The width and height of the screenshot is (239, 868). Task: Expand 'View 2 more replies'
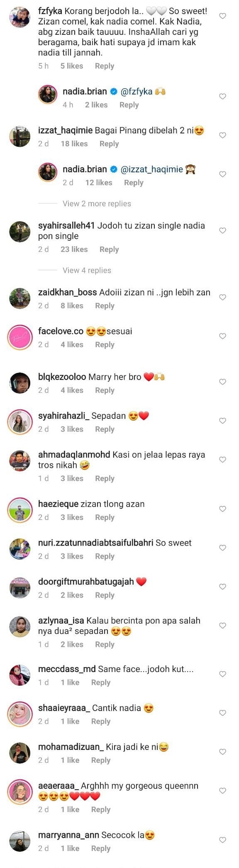(97, 203)
